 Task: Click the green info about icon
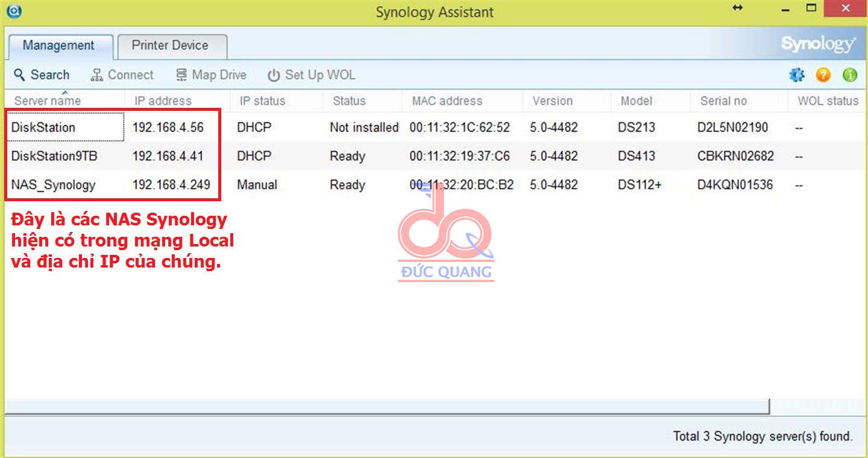tap(850, 75)
